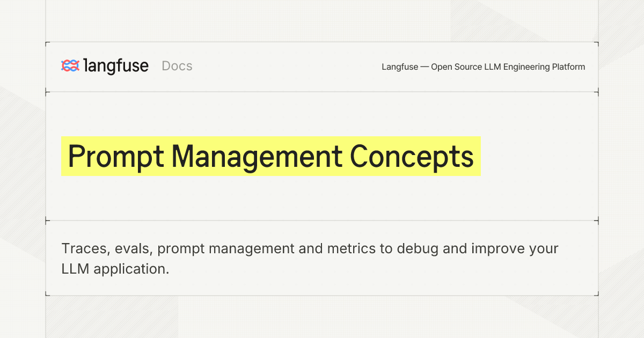
Task: Open the Docs label next to langfuse
Action: (177, 66)
